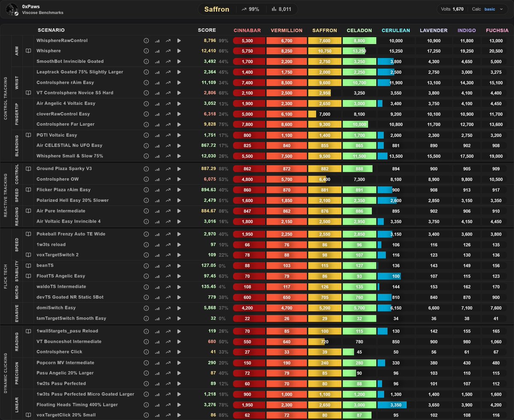Start Ground Plaza Sparky V3 with its play icon

[179, 169]
